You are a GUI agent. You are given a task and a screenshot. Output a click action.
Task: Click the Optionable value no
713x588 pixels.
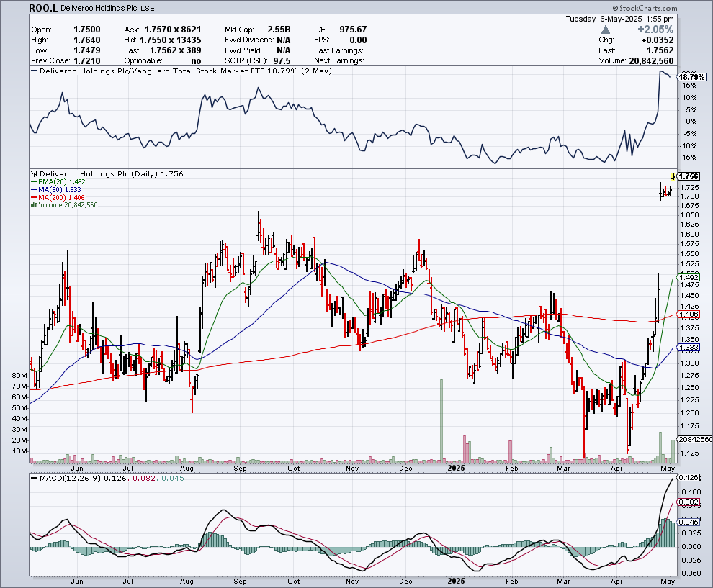(196, 61)
